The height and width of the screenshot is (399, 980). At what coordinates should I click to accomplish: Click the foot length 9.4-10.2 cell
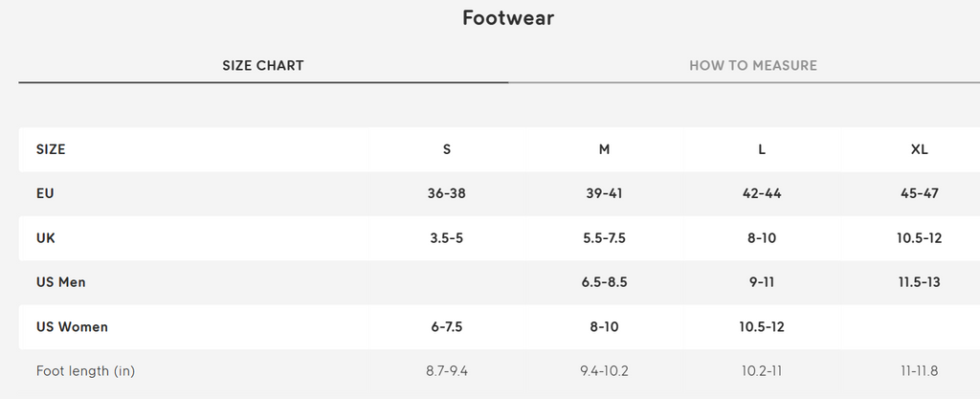tap(604, 370)
